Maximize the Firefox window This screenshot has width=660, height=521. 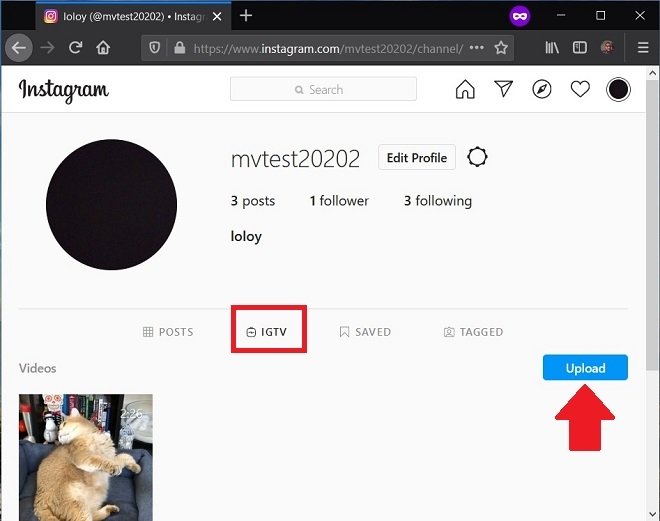click(601, 16)
